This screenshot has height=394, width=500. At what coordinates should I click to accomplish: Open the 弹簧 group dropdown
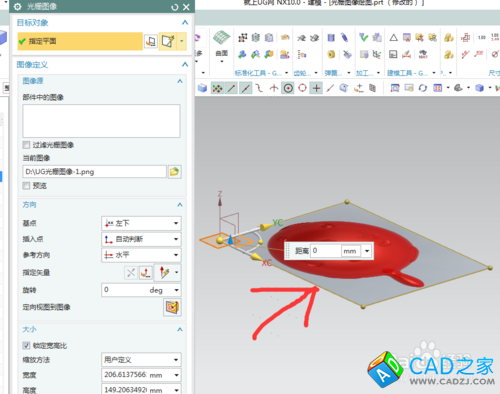[349, 73]
